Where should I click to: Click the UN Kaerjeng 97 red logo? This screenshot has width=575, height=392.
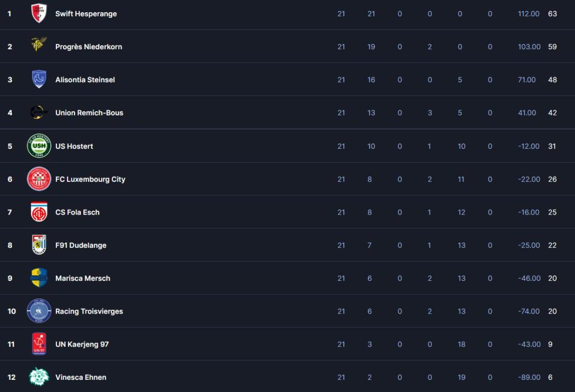[x=39, y=344]
